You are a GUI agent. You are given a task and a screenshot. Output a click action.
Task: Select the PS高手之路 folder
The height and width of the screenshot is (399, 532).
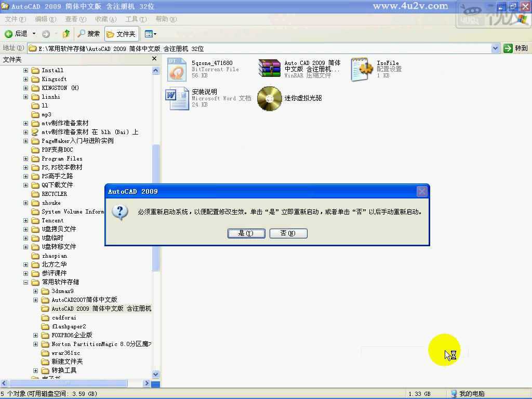[57, 176]
